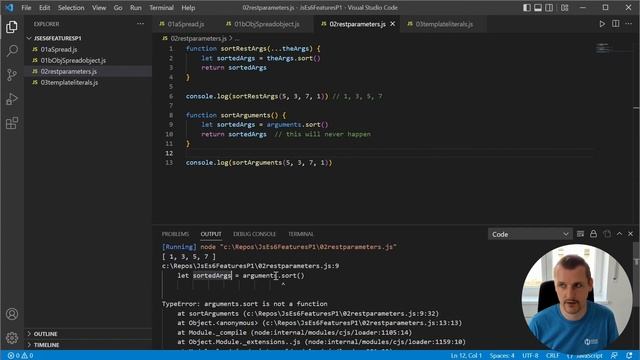
Task: Open the Accounts menu icon
Action: [x=12, y=314]
